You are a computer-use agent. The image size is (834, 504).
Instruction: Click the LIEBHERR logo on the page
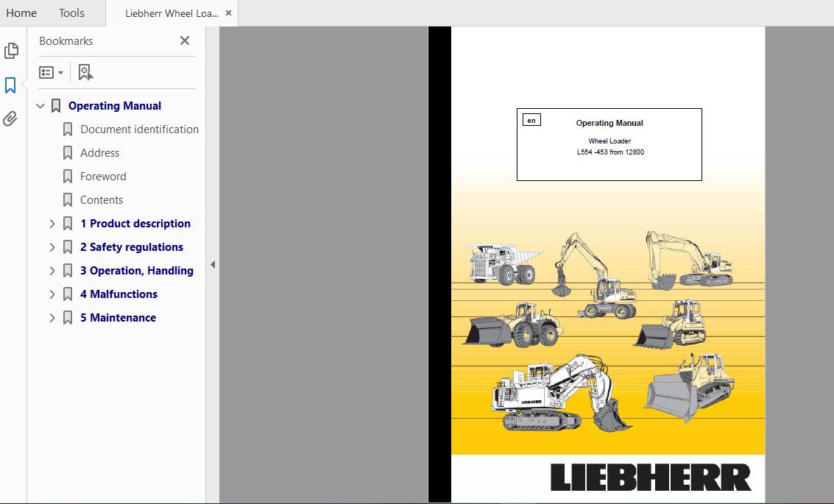pos(651,477)
